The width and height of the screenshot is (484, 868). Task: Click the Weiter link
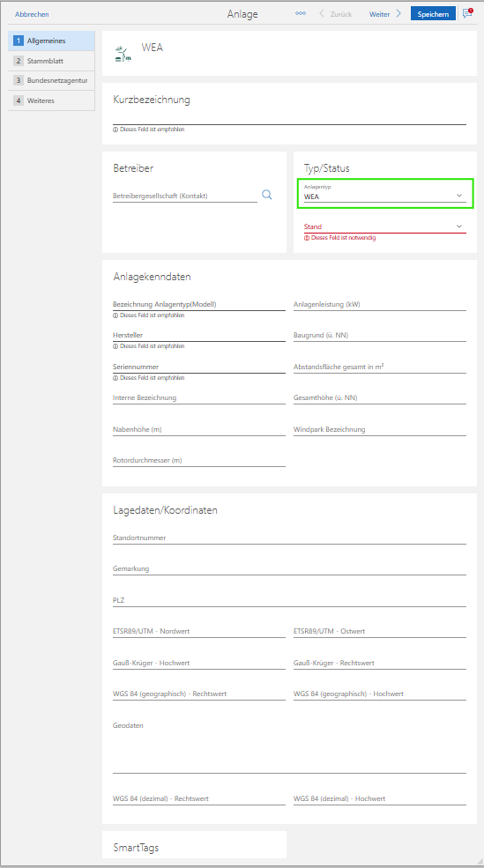(379, 14)
